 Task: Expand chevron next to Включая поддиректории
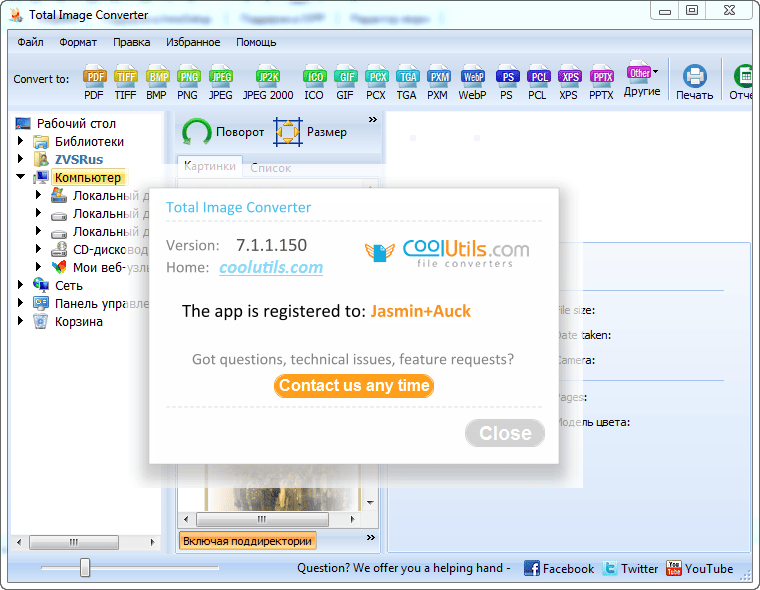tap(371, 537)
